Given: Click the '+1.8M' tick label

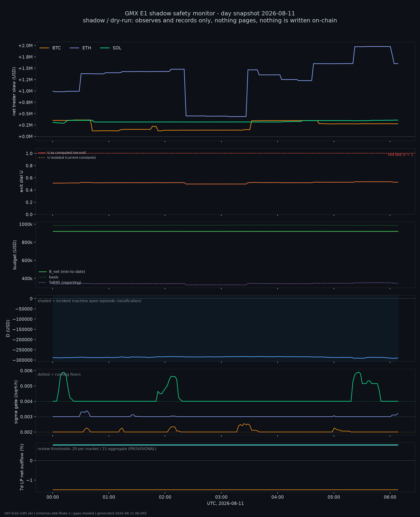Looking at the screenshot, I should point(25,57).
